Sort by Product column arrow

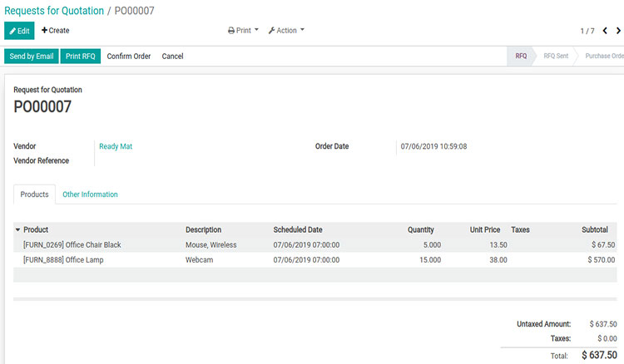point(18,229)
